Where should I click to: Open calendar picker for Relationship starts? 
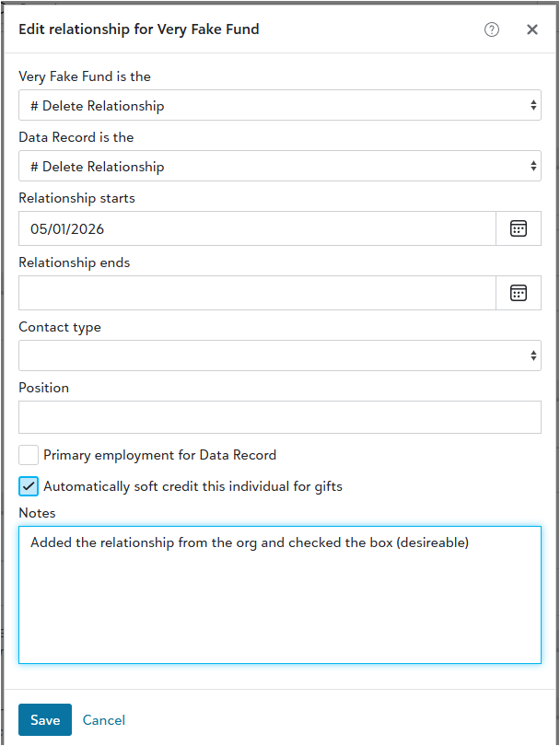click(519, 228)
